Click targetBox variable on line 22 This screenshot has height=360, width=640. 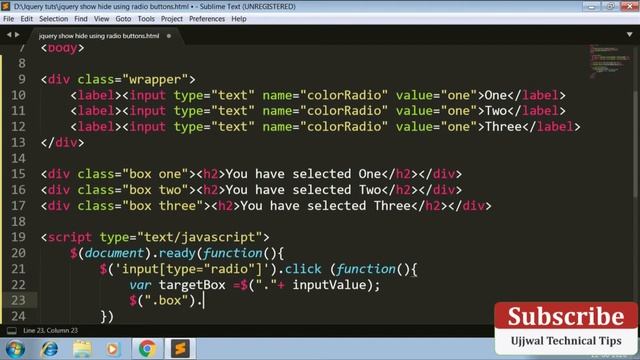point(192,285)
